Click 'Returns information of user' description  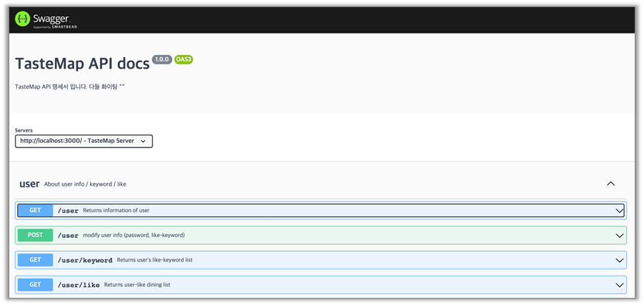pyautogui.click(x=116, y=211)
